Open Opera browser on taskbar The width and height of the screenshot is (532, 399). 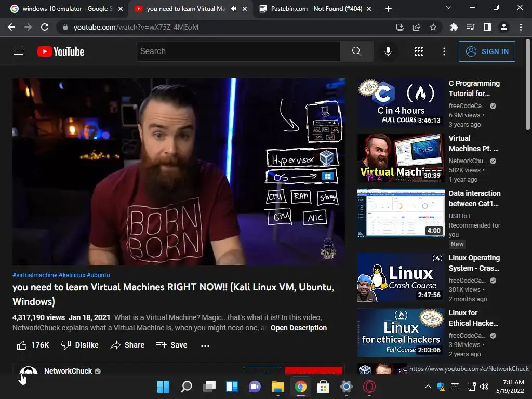[x=369, y=387]
